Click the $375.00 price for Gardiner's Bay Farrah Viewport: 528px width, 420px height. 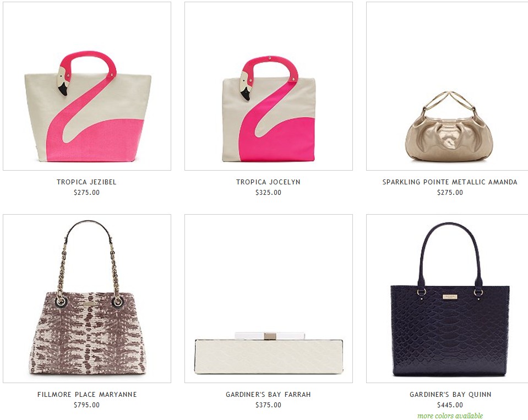click(268, 405)
